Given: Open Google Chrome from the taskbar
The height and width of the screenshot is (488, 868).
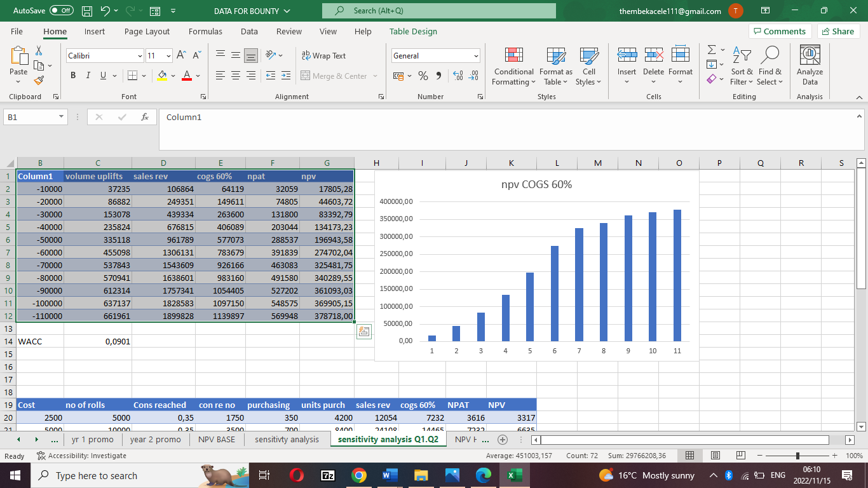Looking at the screenshot, I should point(358,475).
